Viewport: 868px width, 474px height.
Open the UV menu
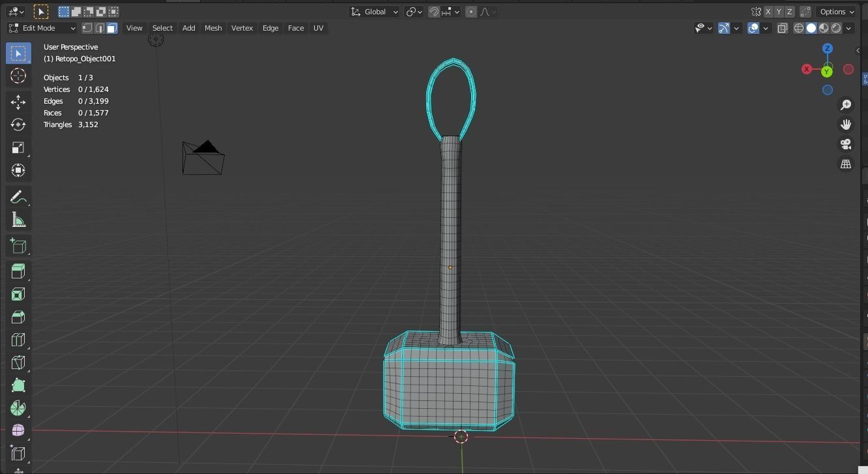point(318,28)
